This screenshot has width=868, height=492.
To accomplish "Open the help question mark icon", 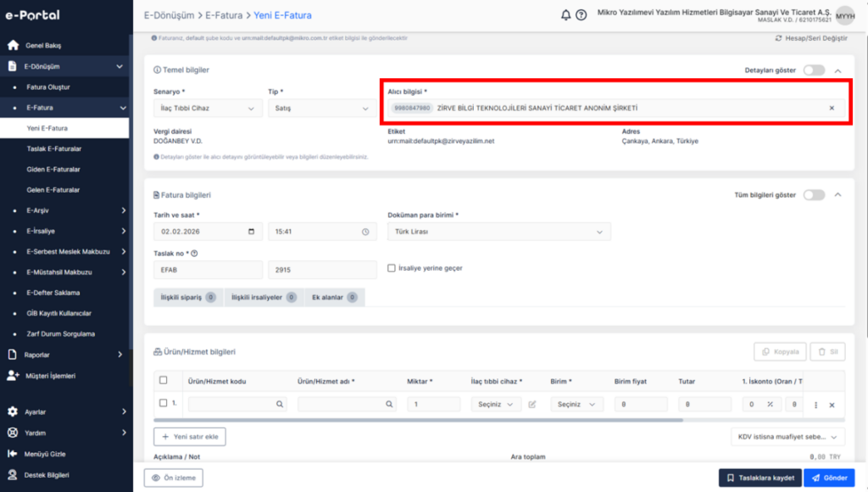I will (581, 15).
